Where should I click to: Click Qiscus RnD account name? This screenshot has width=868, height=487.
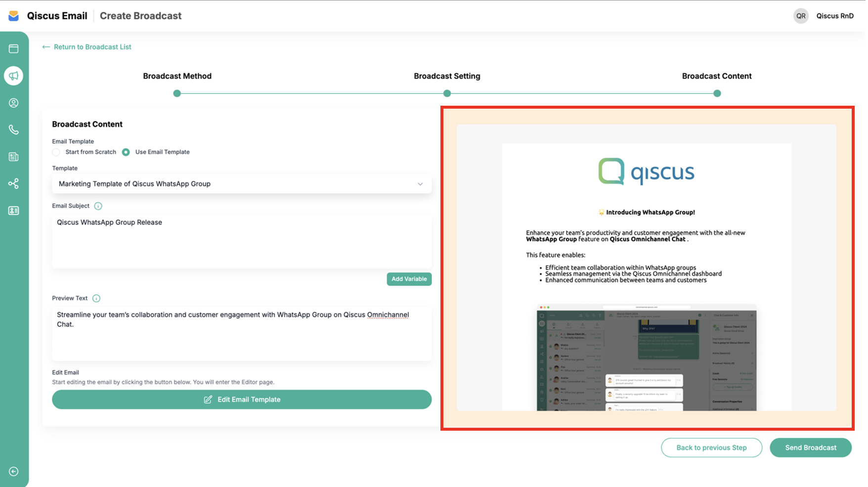(835, 16)
